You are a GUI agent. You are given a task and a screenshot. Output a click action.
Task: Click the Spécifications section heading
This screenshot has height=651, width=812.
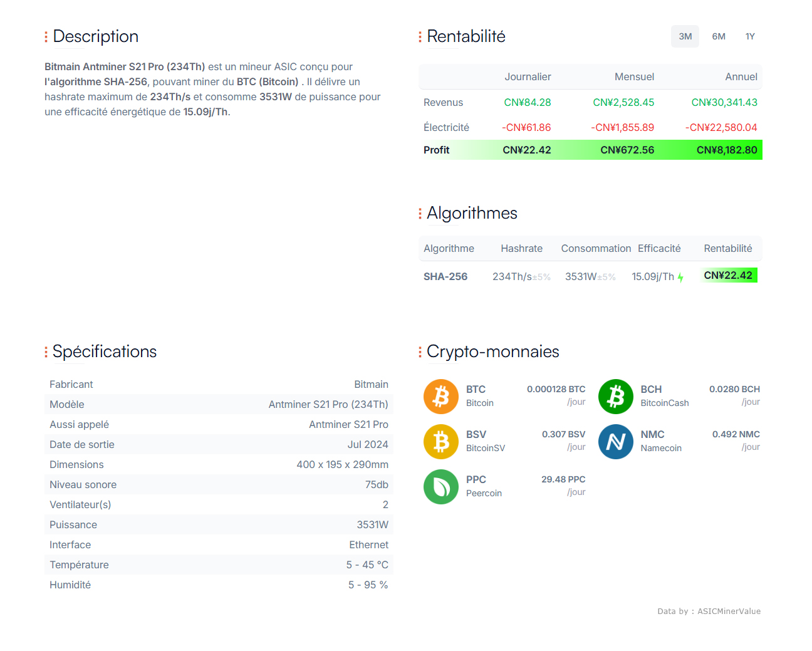(105, 352)
